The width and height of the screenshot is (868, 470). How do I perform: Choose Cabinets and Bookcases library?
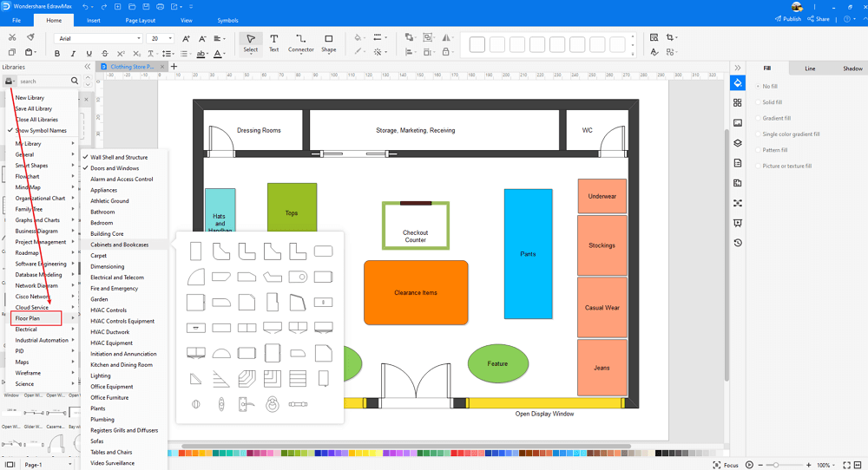[119, 245]
